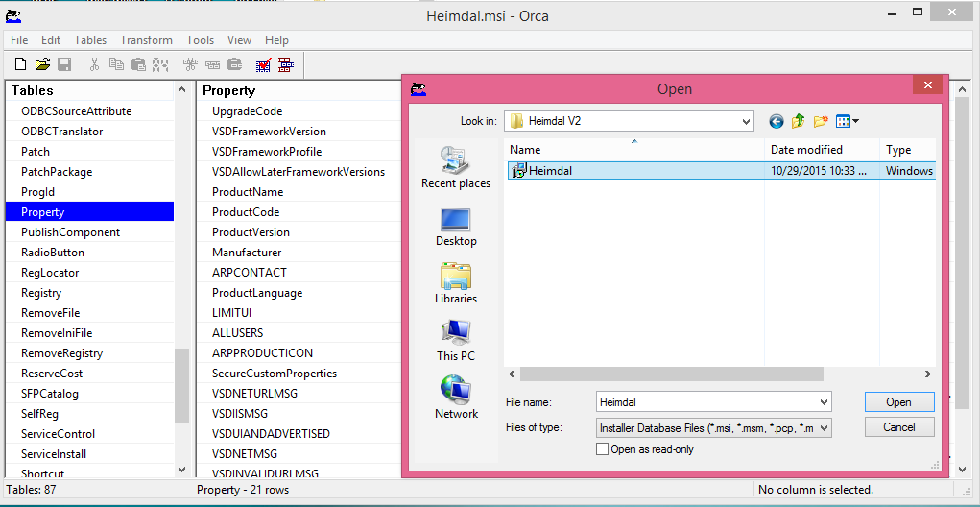Expand the Look in folder dropdown
This screenshot has width=980, height=507.
[746, 121]
